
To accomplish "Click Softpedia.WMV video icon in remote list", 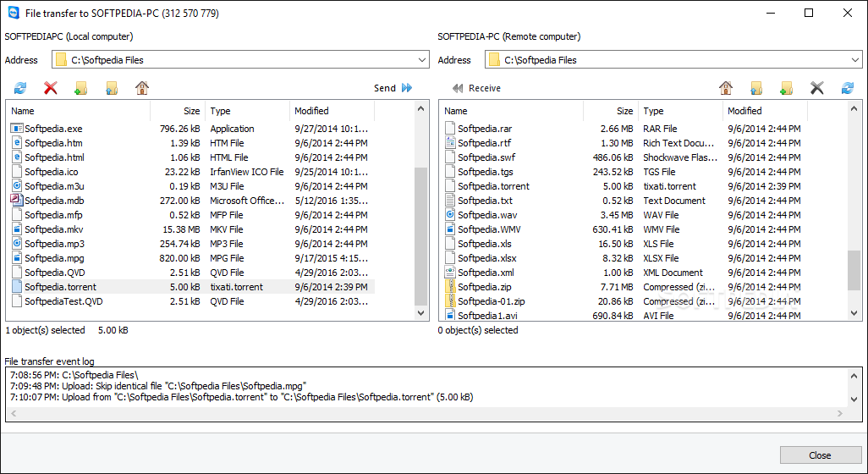I will (450, 229).
